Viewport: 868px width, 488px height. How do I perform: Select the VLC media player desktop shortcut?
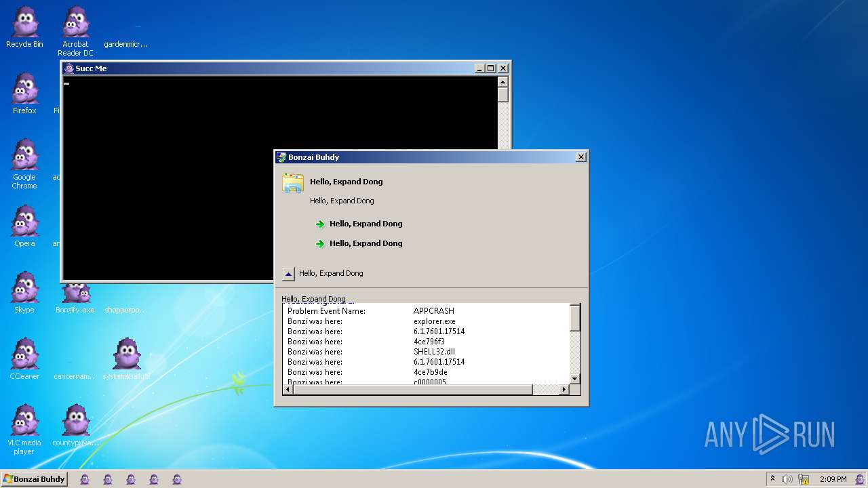[24, 430]
